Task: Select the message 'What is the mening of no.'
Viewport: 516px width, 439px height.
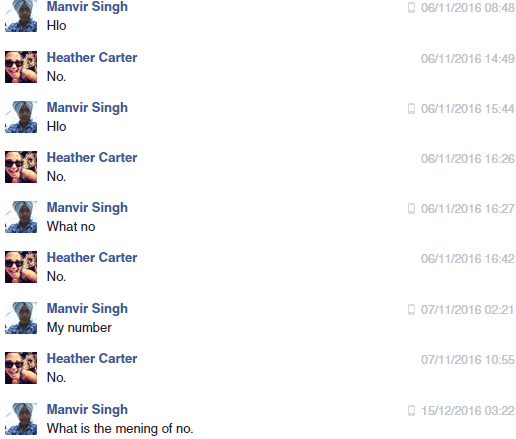Action: coord(120,429)
